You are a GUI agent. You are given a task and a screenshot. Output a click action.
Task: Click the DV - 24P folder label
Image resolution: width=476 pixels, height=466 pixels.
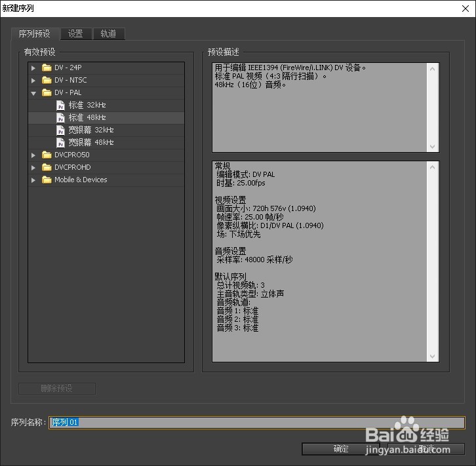point(68,68)
